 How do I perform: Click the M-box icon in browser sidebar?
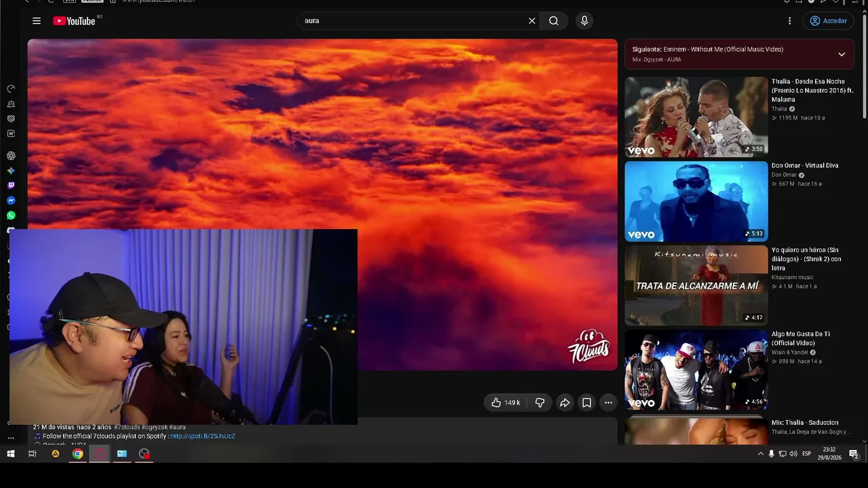click(x=11, y=134)
